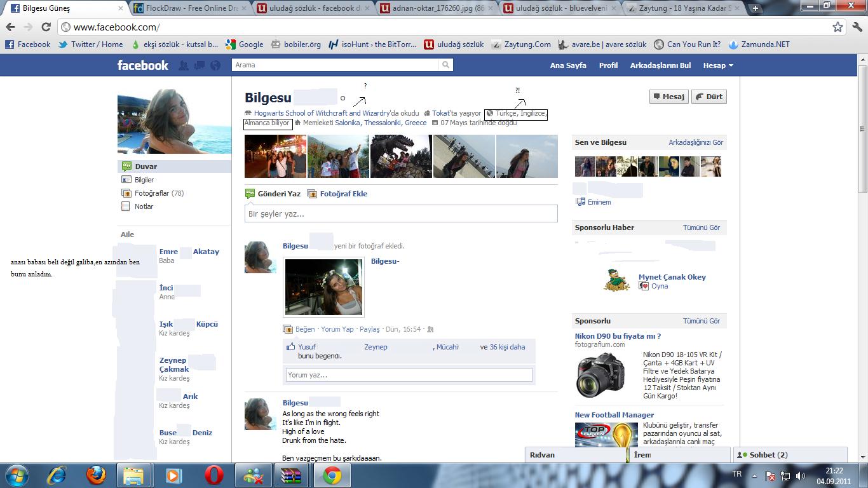Open the dinosaur statue photo thumbnail
The height and width of the screenshot is (488, 868).
[401, 156]
